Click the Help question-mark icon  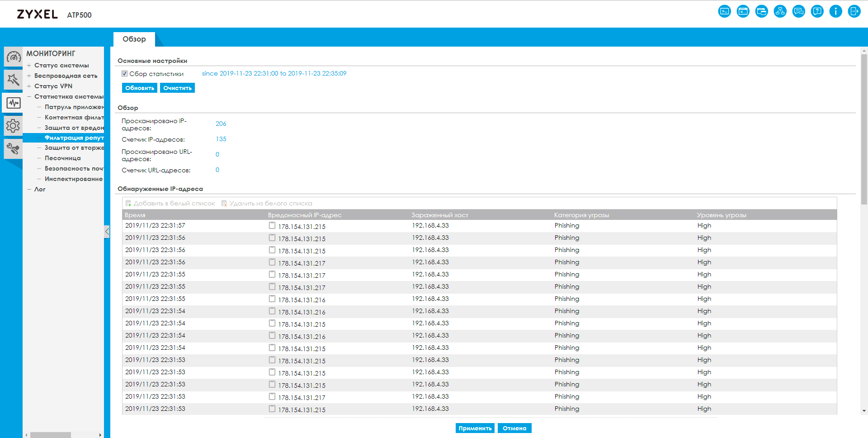[x=817, y=11]
